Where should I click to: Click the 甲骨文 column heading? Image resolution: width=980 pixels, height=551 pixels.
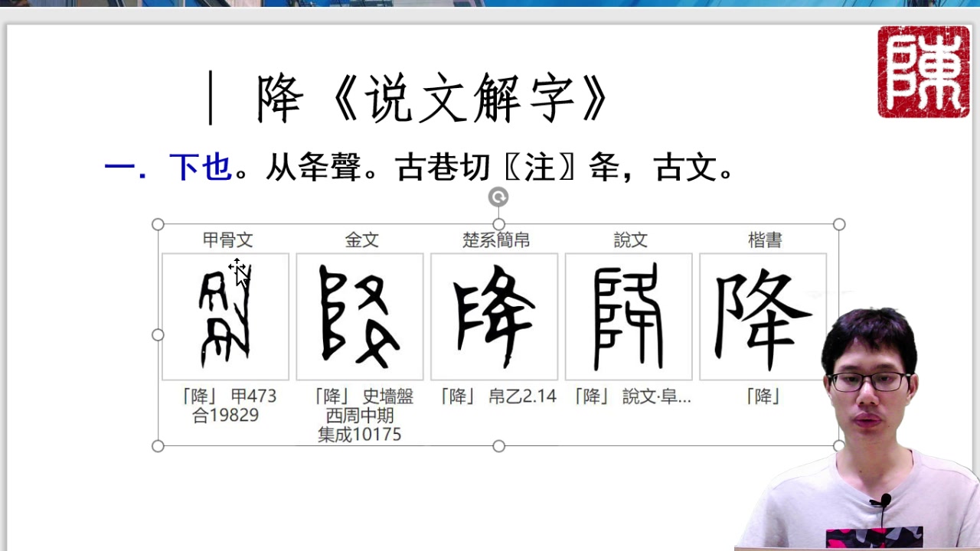coord(227,240)
